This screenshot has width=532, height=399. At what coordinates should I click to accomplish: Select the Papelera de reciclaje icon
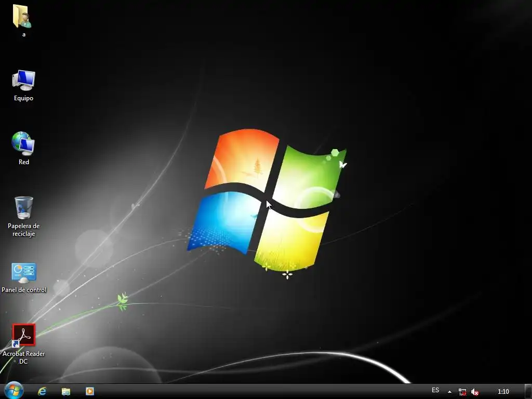click(x=24, y=208)
